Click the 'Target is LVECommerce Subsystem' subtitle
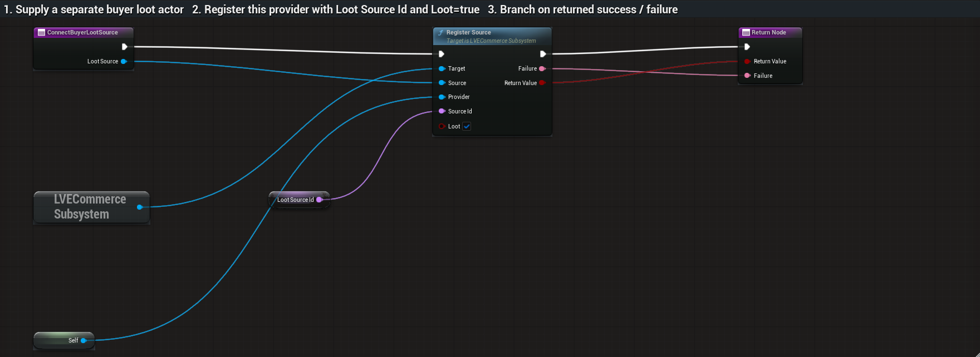980x357 pixels. coord(491,41)
